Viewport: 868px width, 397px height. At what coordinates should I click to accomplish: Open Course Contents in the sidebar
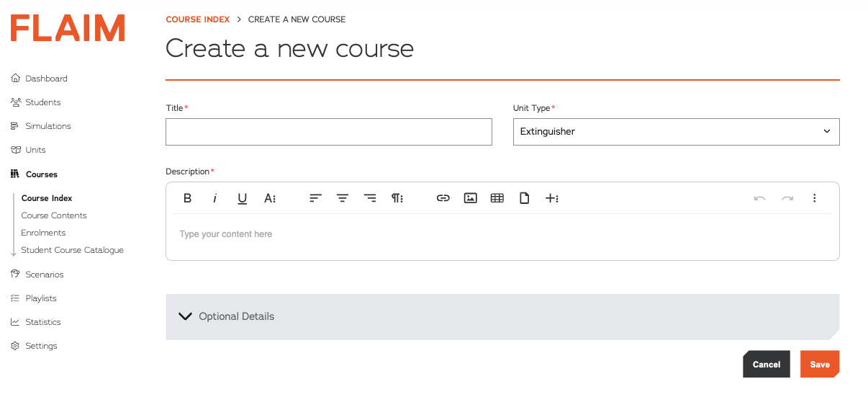pyautogui.click(x=54, y=215)
